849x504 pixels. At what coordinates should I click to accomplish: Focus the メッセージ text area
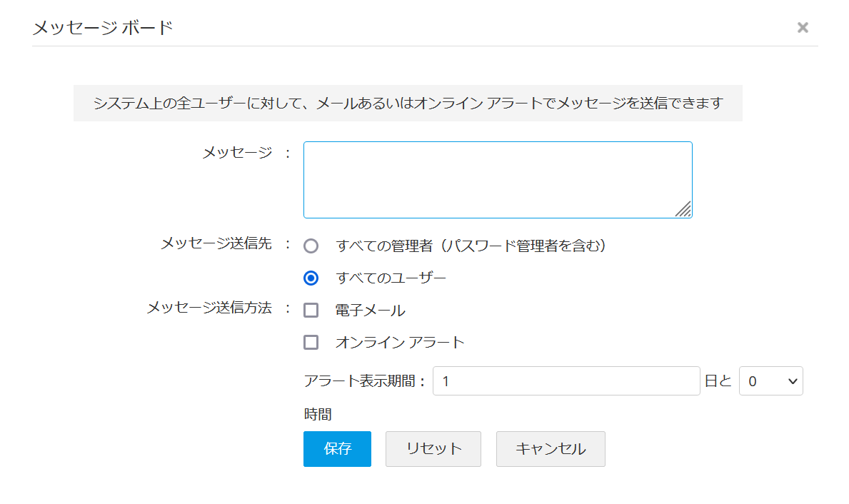point(497,179)
